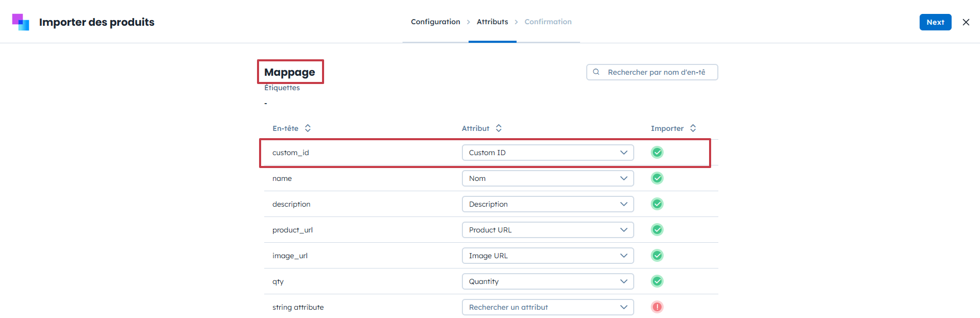Toggle import checkmark for custom_id row
The width and height of the screenshot is (980, 318).
pos(657,153)
